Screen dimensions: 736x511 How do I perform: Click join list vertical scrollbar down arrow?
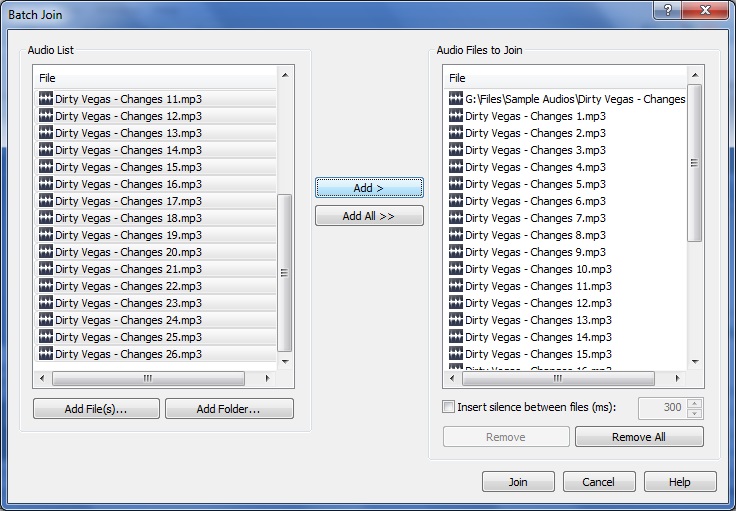pos(695,361)
